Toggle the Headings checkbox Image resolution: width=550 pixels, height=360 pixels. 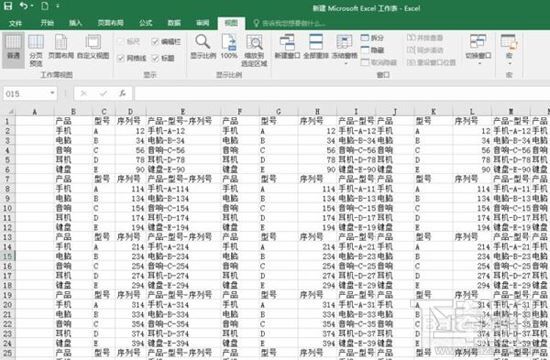(155, 58)
